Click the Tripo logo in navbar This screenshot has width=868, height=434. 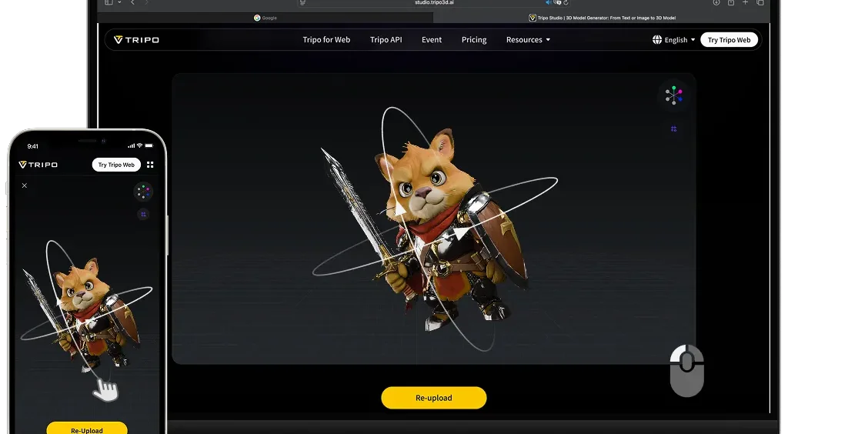(136, 40)
